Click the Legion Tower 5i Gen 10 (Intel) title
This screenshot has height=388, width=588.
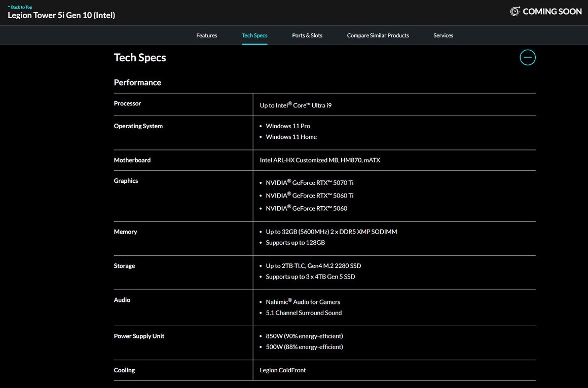click(61, 15)
